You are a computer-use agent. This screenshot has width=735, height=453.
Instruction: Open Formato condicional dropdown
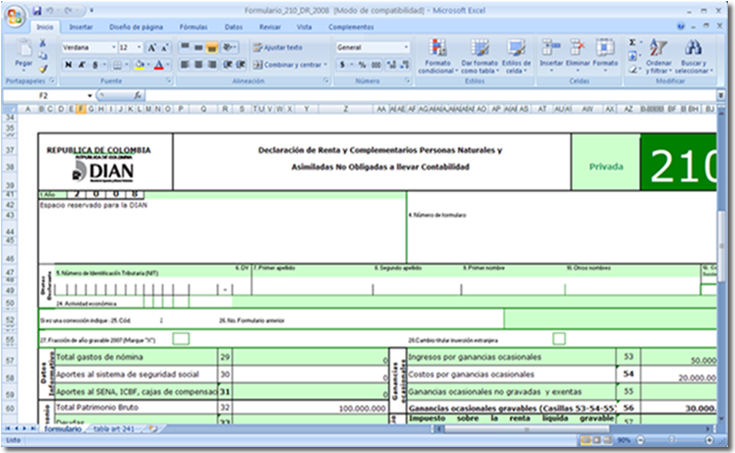pyautogui.click(x=437, y=56)
